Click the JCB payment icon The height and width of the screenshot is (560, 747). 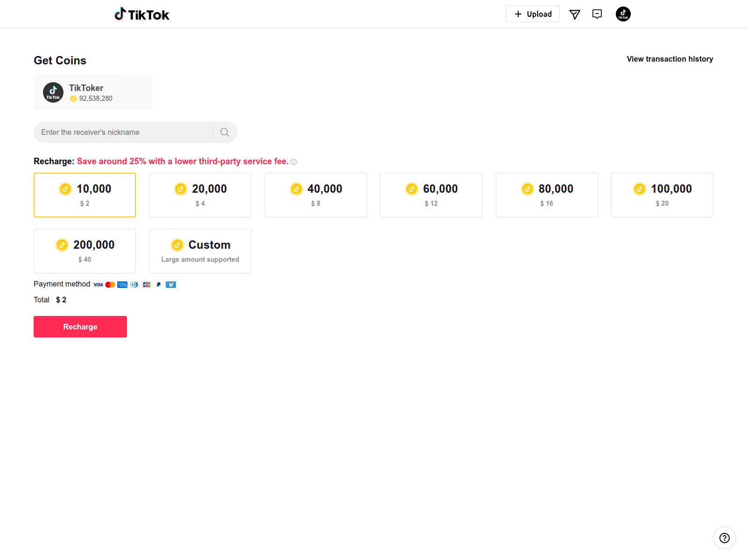click(x=147, y=285)
